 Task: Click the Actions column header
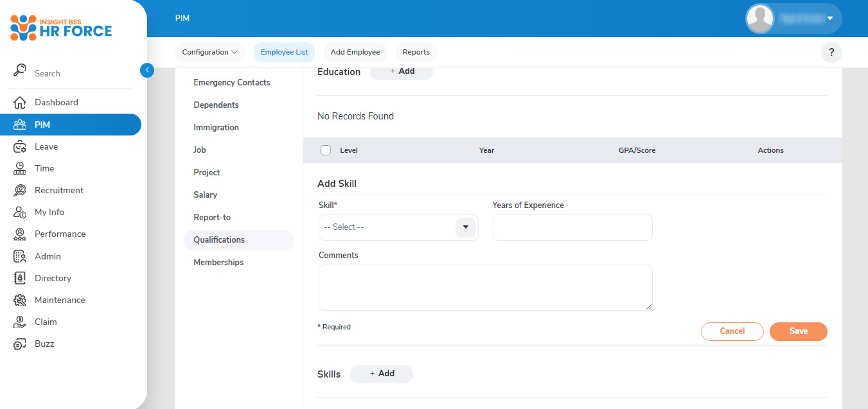[771, 150]
